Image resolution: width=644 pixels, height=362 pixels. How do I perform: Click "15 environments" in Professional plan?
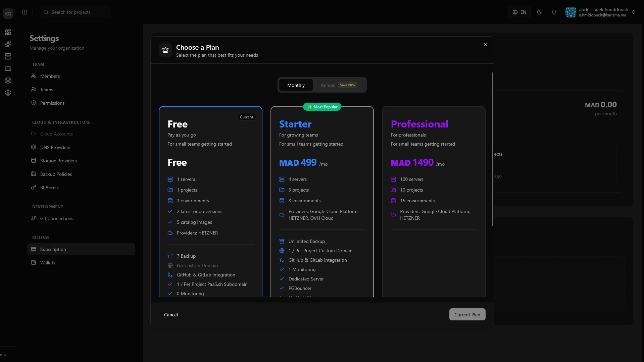[417, 201]
